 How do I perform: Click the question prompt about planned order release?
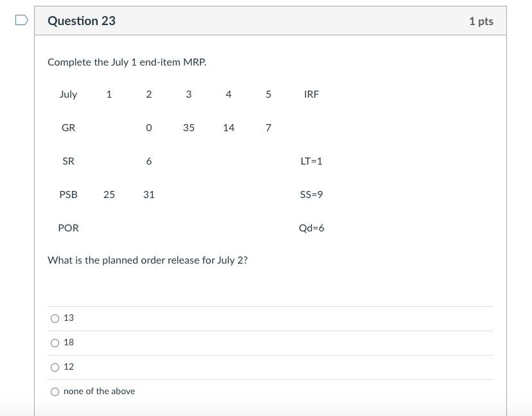point(147,260)
